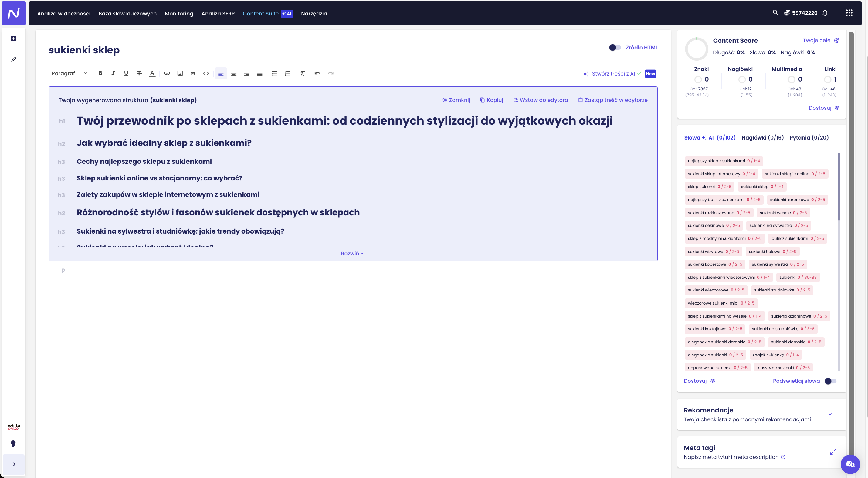Expand the left sidebar arrow
868x478 pixels.
point(14,465)
